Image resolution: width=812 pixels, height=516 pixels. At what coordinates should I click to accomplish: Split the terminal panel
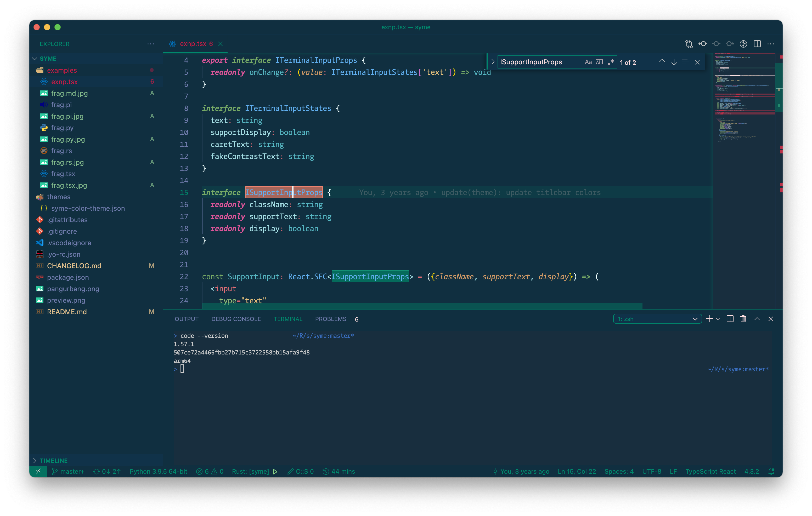[x=730, y=319]
